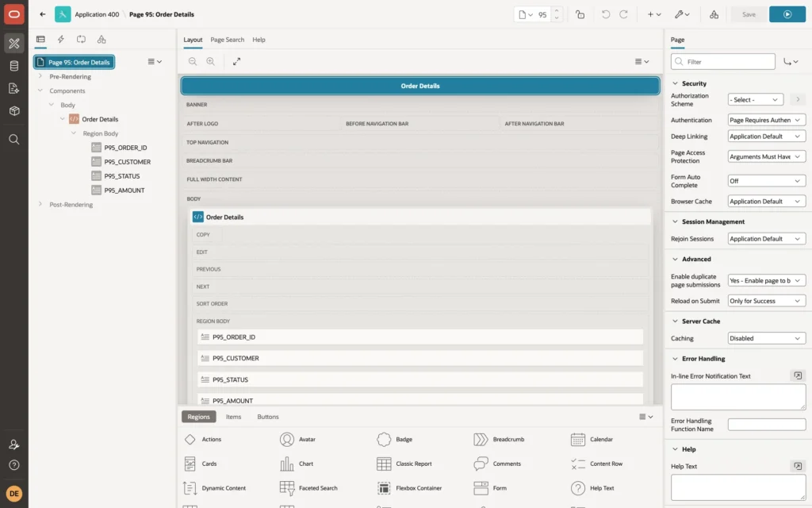The image size is (812, 508).
Task: Open SQL Workshop database icon in sidebar
Action: [14, 66]
